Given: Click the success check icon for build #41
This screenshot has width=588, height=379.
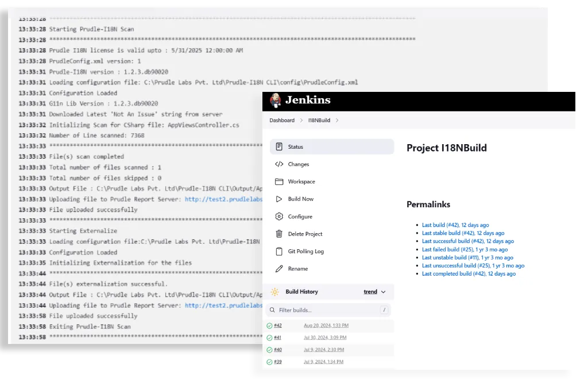Looking at the screenshot, I should (x=269, y=338).
